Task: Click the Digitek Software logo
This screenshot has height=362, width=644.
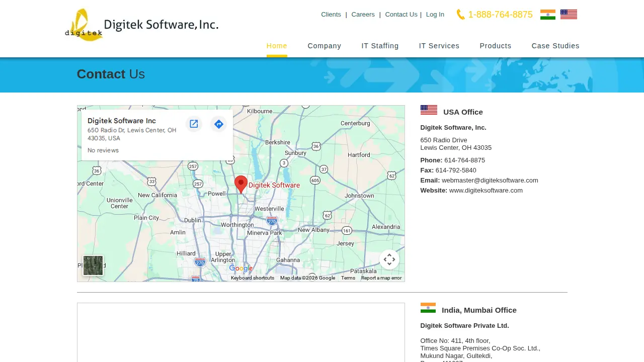Action: point(141,25)
